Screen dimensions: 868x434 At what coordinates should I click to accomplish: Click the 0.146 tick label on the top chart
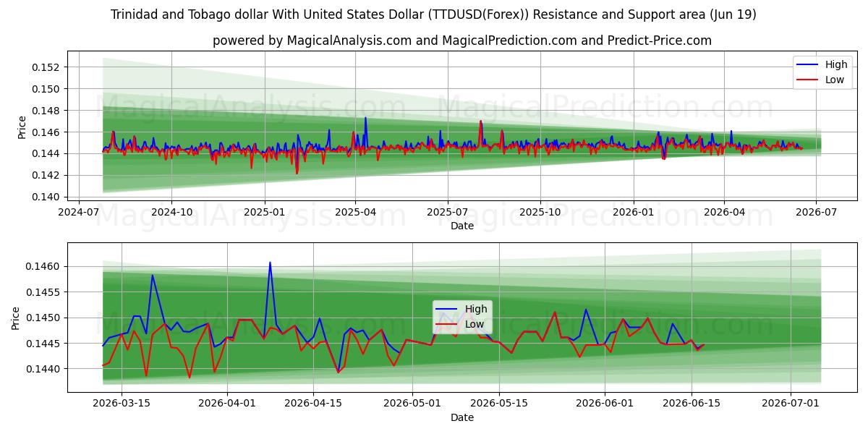pos(46,132)
